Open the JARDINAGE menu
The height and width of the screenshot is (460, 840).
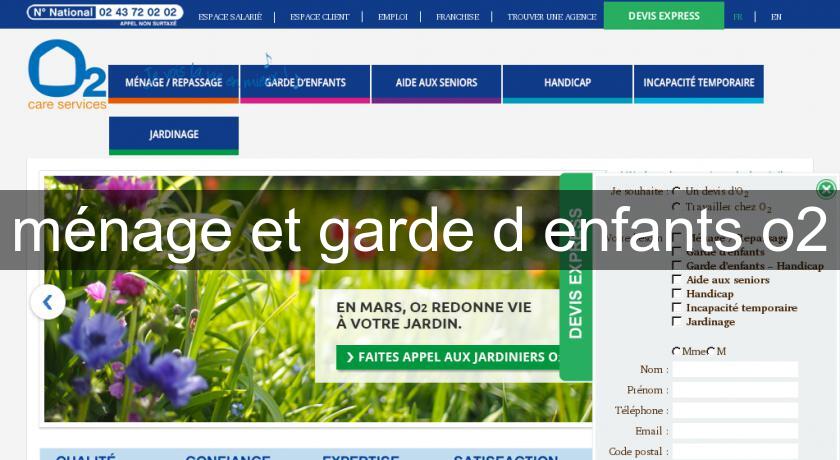point(174,135)
